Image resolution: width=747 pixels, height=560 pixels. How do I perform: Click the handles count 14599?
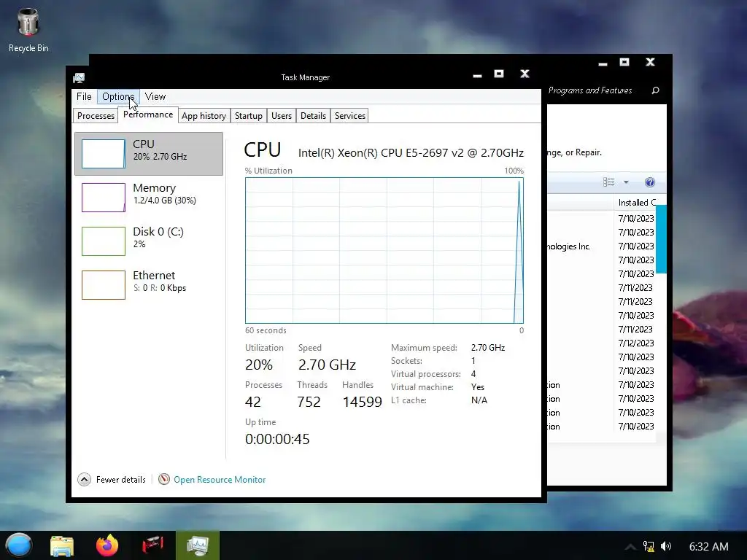click(362, 402)
